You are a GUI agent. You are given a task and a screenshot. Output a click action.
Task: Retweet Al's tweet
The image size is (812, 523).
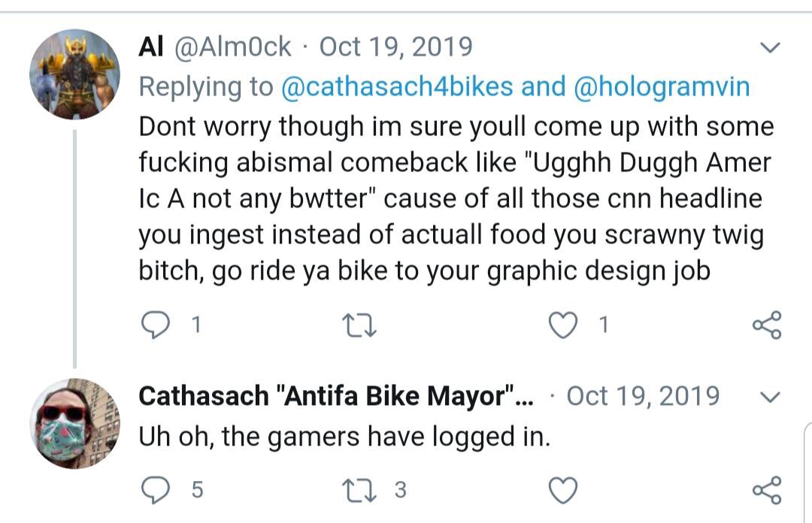click(x=359, y=325)
